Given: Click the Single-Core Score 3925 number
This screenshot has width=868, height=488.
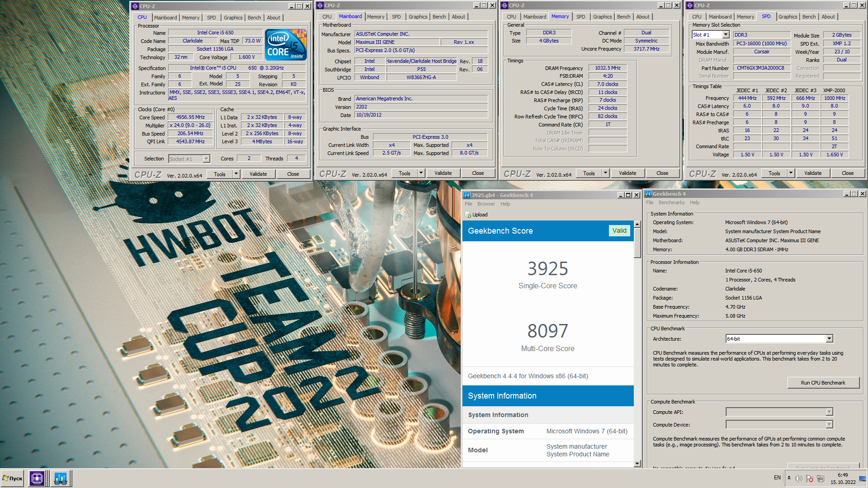Looking at the screenshot, I should pos(547,268).
